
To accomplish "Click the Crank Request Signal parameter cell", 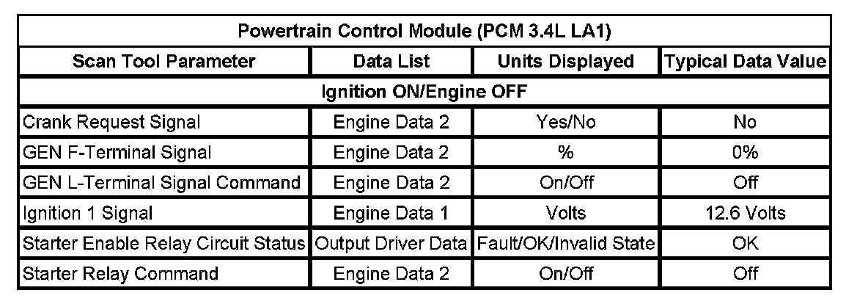I will point(111,123).
